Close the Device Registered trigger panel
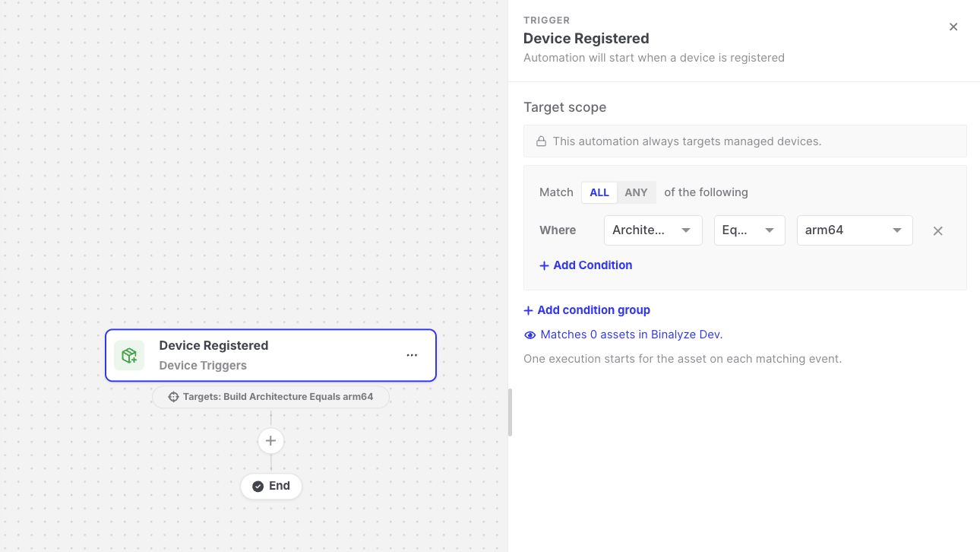The image size is (980, 552). coord(953,27)
